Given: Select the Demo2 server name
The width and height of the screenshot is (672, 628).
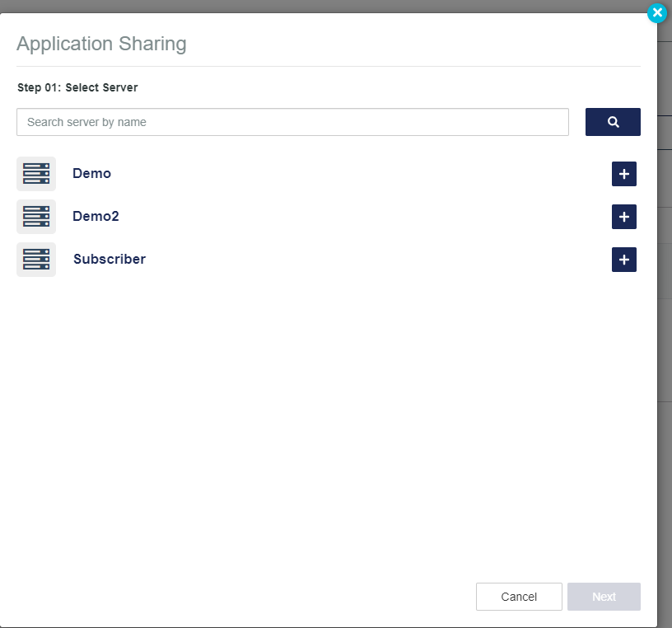Looking at the screenshot, I should [96, 217].
